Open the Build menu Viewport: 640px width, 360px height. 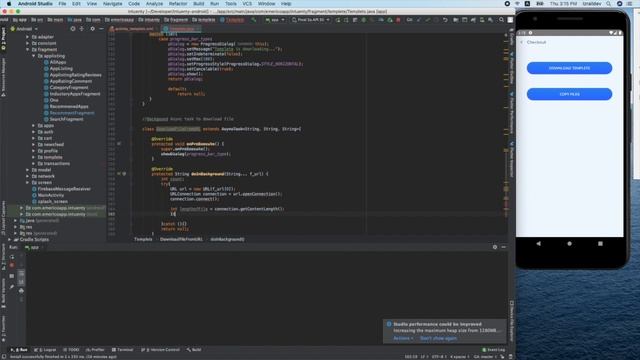199,4
